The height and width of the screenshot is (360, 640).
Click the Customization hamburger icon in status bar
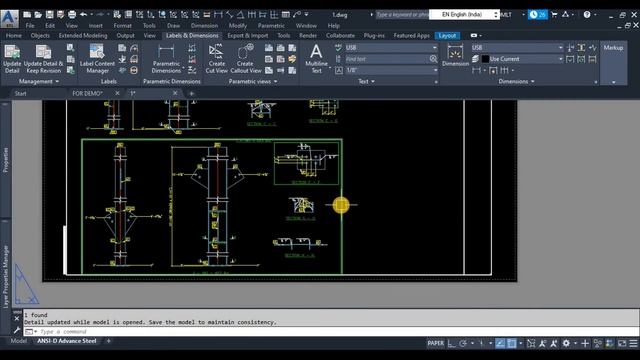point(633,344)
